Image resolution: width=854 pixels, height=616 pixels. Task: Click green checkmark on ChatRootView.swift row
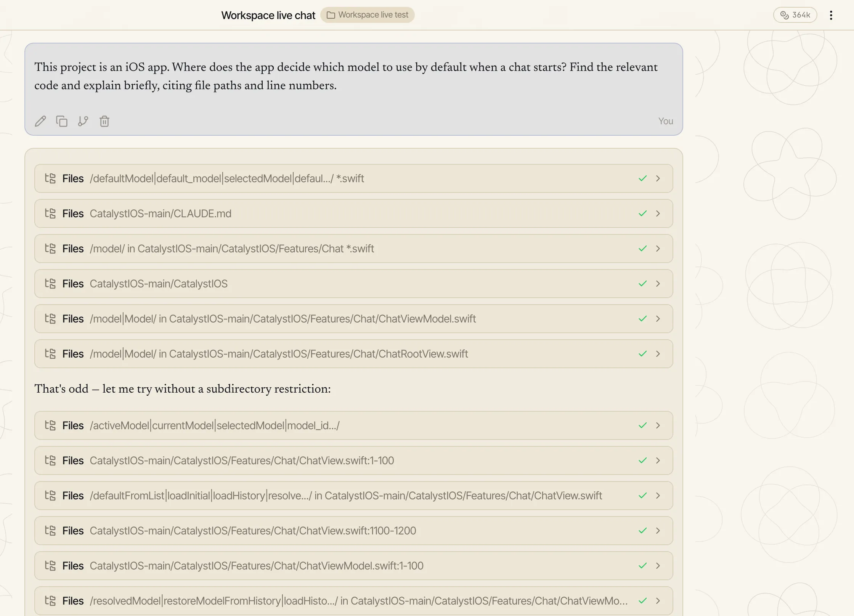643,354
